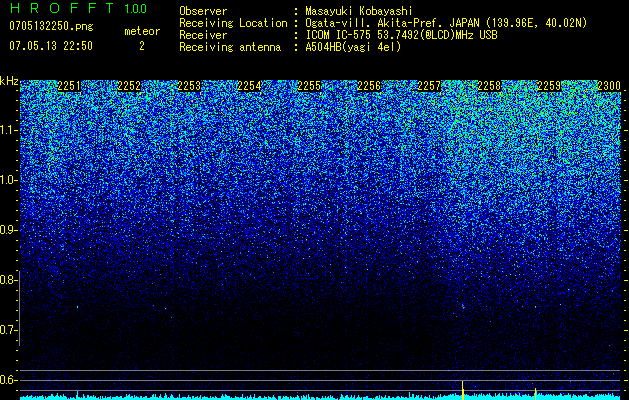This screenshot has width=629, height=400.
Task: Click the 0.9 kHz axis label
Action: tap(8, 230)
